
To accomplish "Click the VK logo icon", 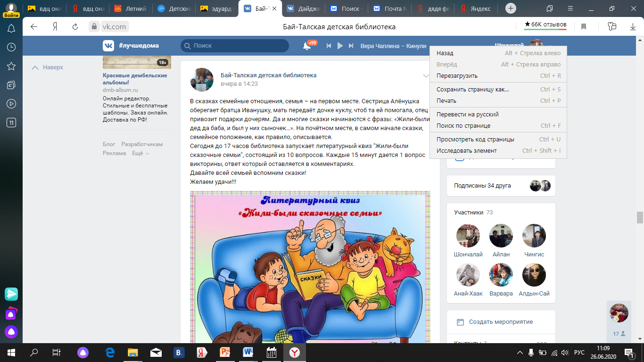I will [108, 46].
